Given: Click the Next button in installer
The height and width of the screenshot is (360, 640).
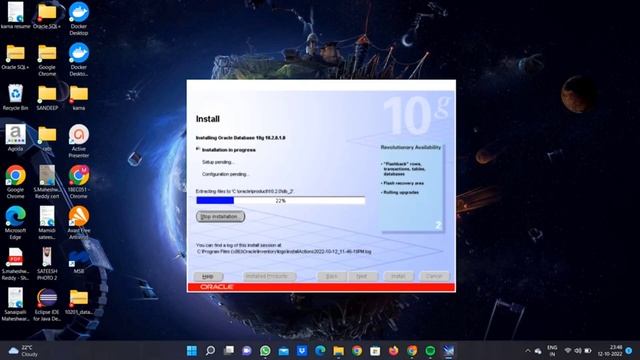Looking at the screenshot, I should (x=362, y=276).
